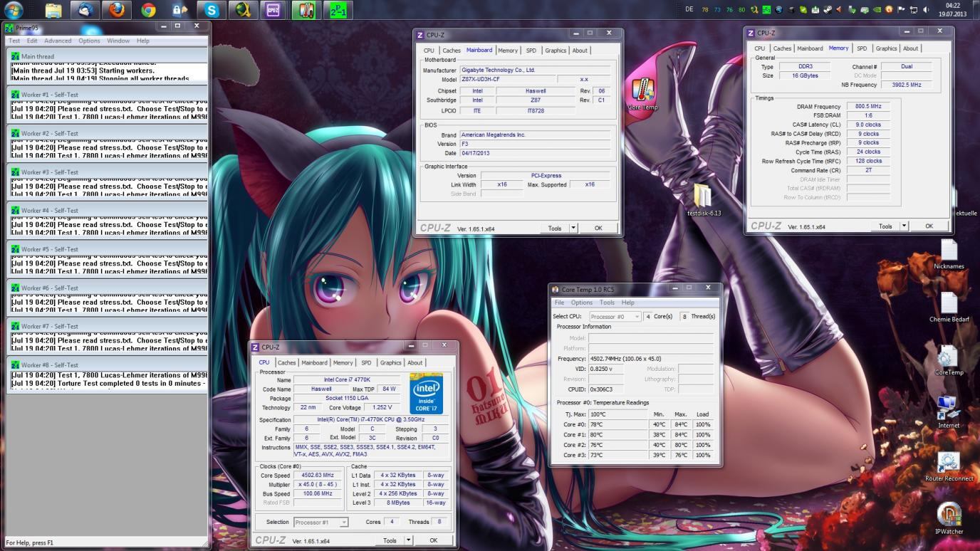Image resolution: width=980 pixels, height=551 pixels.
Task: Click the mainboard model Z87X-UD3H-CF field
Action: click(506, 80)
